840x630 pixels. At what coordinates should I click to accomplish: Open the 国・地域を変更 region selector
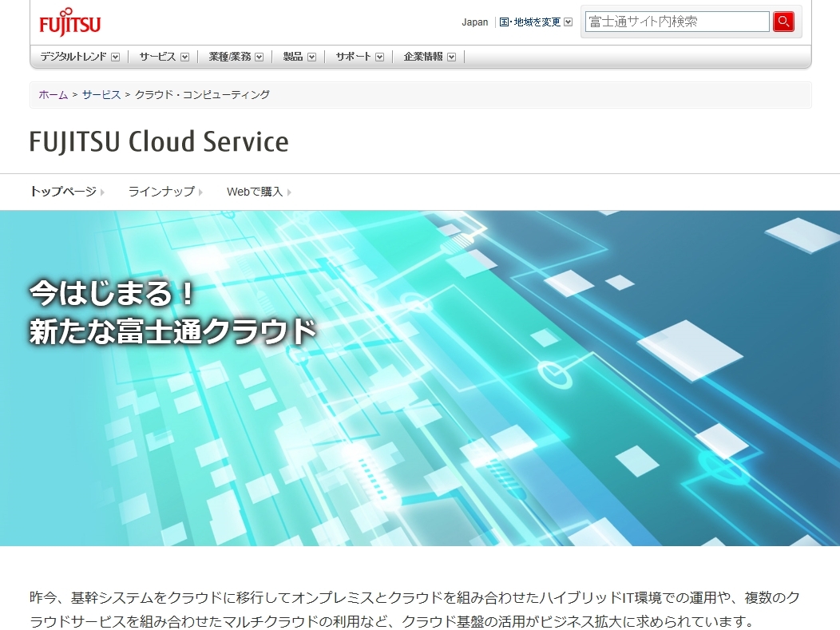529,22
